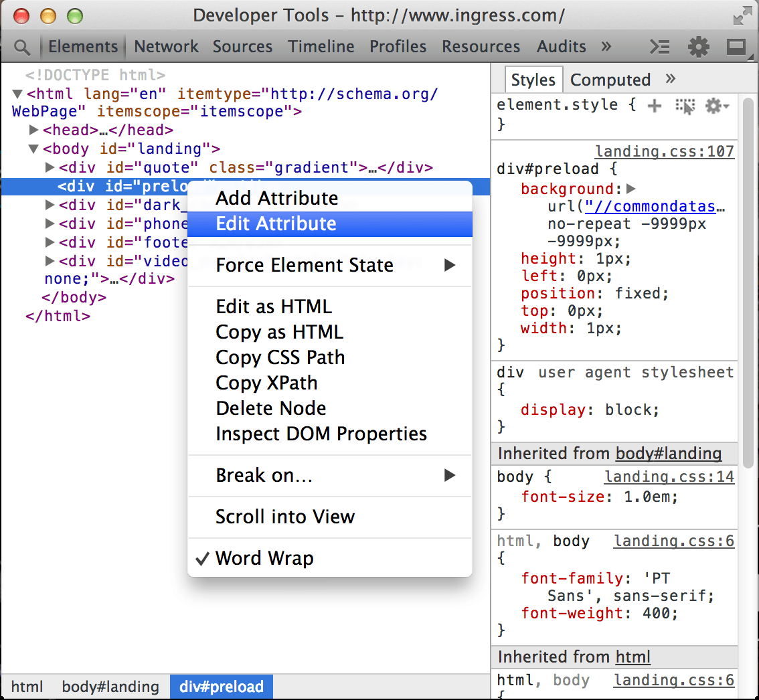Select Copy XPath menu entry

click(266, 383)
